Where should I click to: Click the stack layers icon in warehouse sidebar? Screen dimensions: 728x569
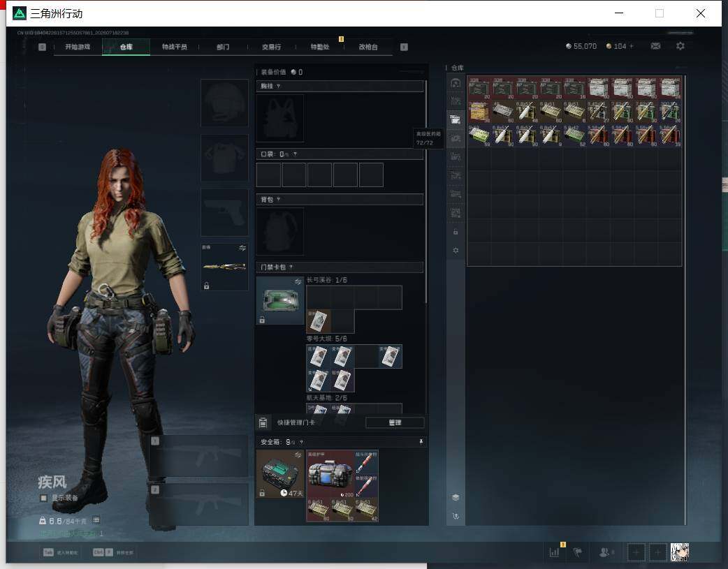point(456,497)
